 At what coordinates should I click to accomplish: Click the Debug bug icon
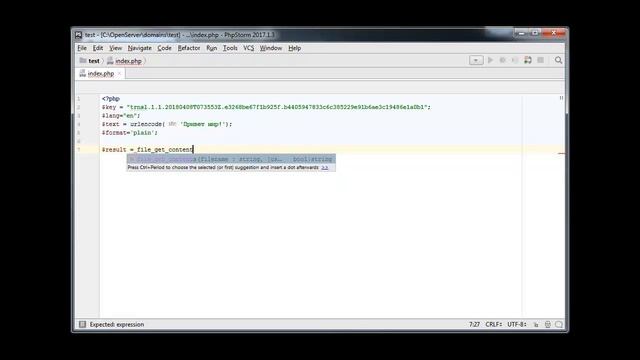(502, 60)
